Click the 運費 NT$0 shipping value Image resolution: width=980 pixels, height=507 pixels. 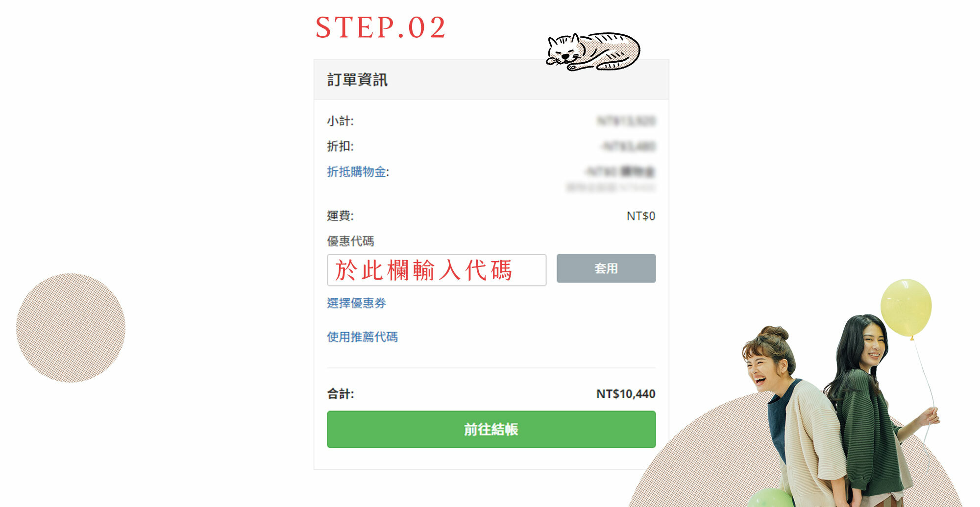pos(641,216)
